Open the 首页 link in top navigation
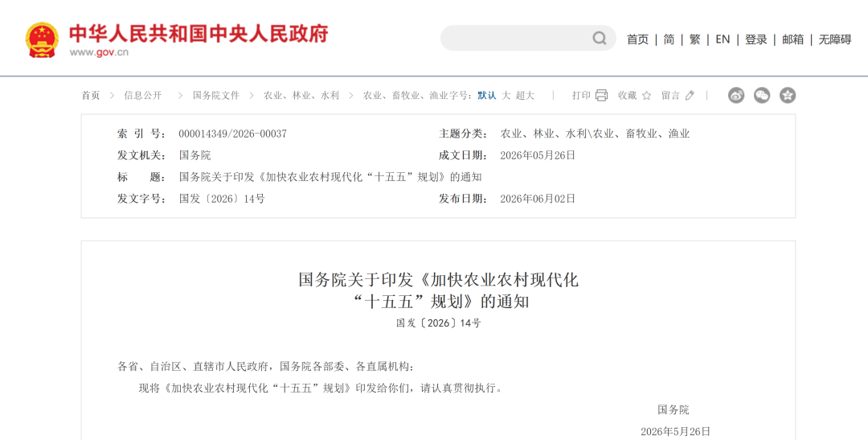868x440 pixels. [x=637, y=39]
